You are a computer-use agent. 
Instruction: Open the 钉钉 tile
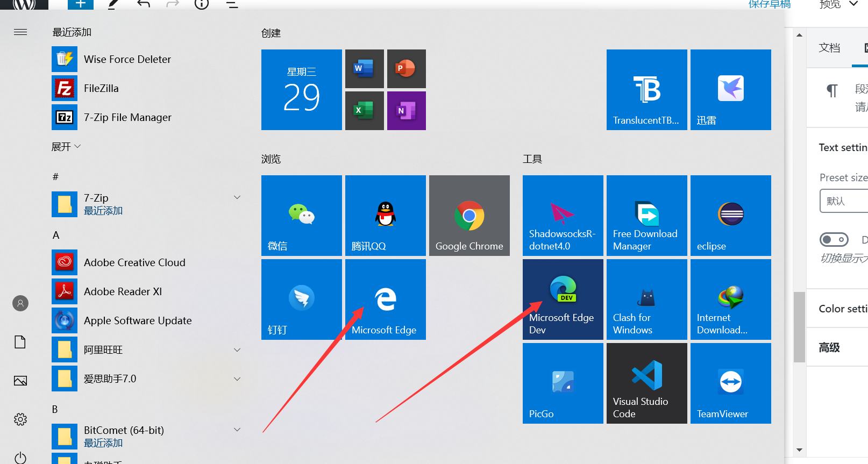click(x=302, y=299)
